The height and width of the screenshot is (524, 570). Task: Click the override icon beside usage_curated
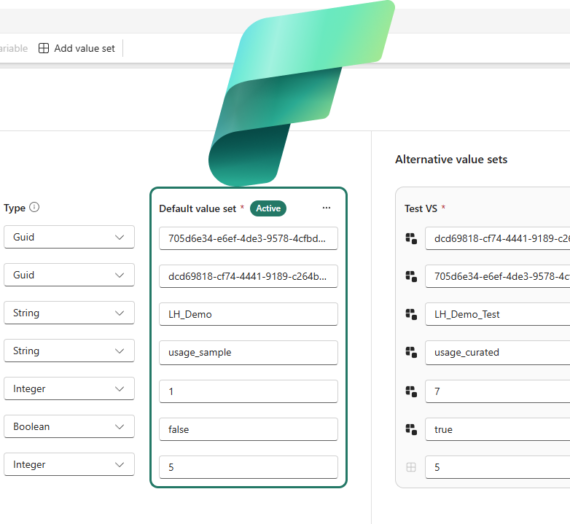(x=411, y=352)
